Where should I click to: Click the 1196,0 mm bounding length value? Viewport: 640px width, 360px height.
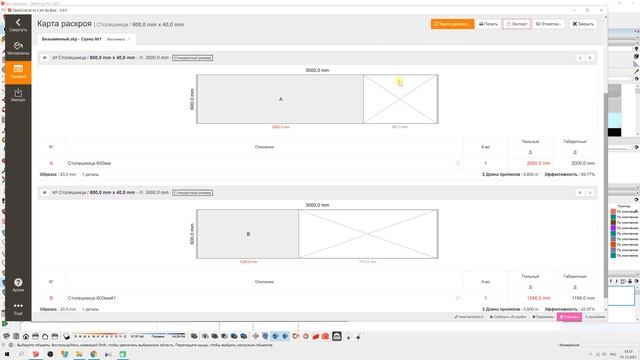pos(583,298)
